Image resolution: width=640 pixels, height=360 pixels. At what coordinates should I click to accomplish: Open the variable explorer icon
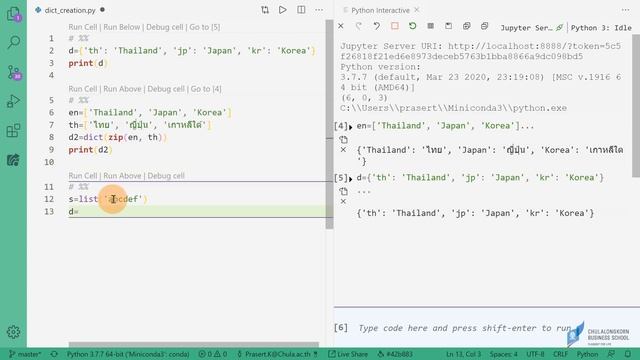(431, 26)
